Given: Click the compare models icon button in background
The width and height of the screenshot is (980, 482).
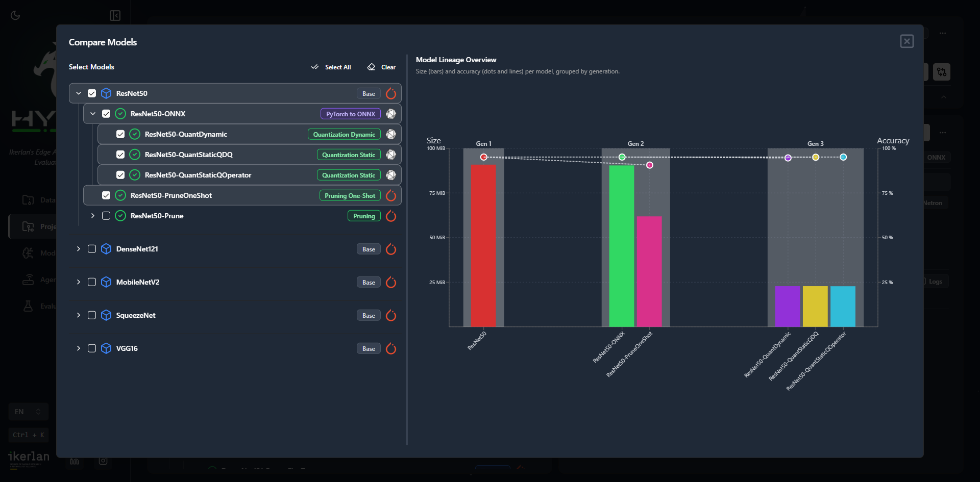Looking at the screenshot, I should pyautogui.click(x=942, y=72).
